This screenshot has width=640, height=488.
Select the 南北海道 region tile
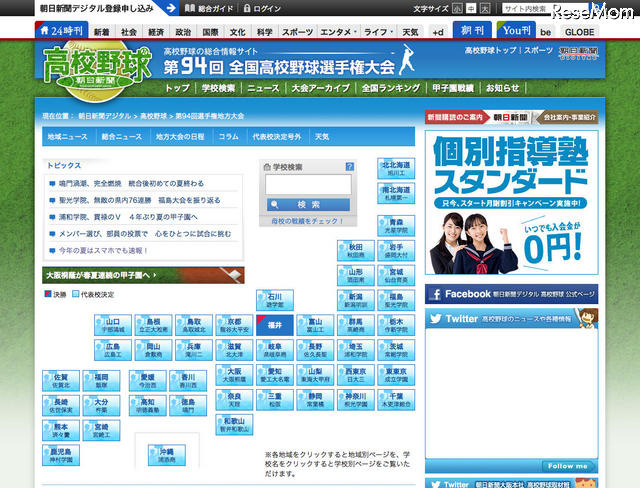click(396, 193)
